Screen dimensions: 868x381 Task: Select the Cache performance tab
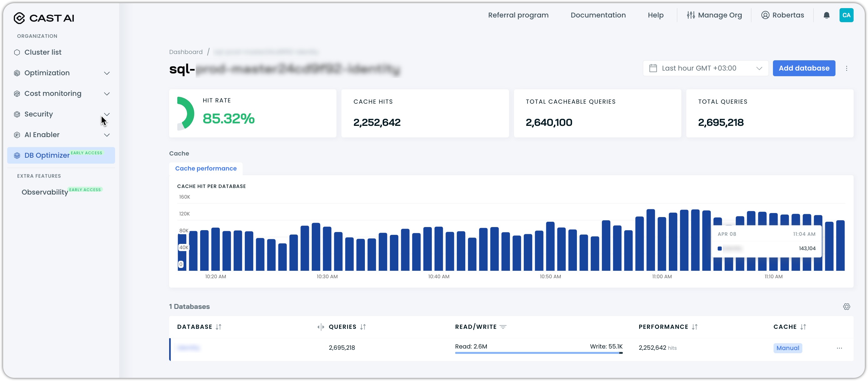pos(205,168)
